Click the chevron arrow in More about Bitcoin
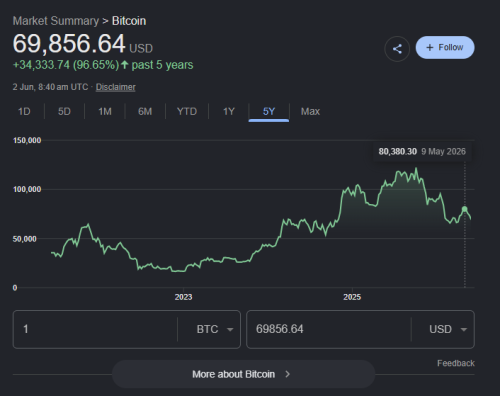This screenshot has height=396, width=500. [x=288, y=374]
